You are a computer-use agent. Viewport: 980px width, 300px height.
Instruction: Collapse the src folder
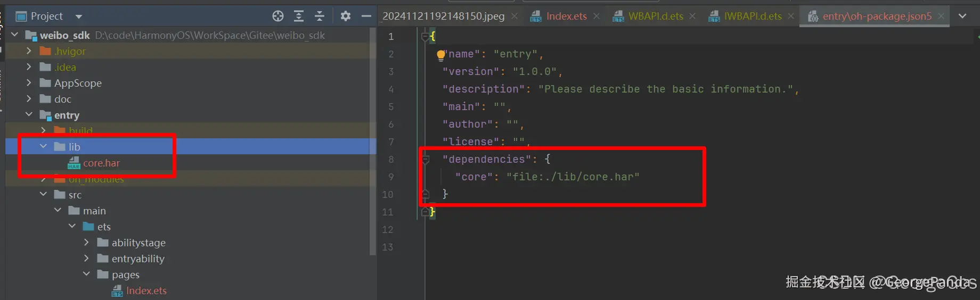pos(43,194)
